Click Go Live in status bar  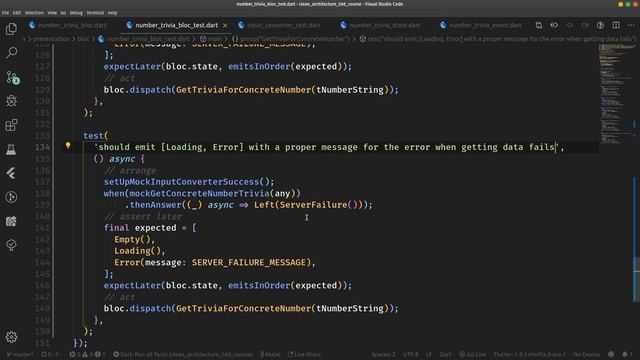(x=473, y=354)
